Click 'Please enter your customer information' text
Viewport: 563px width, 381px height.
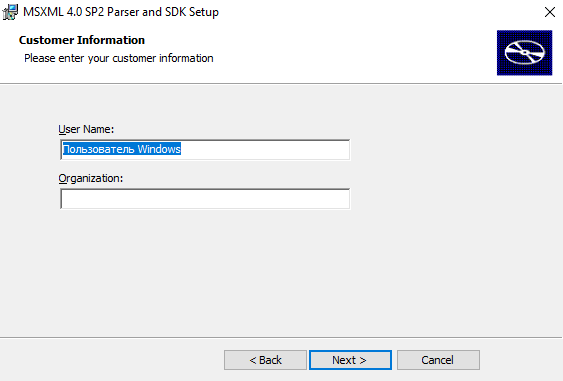119,58
